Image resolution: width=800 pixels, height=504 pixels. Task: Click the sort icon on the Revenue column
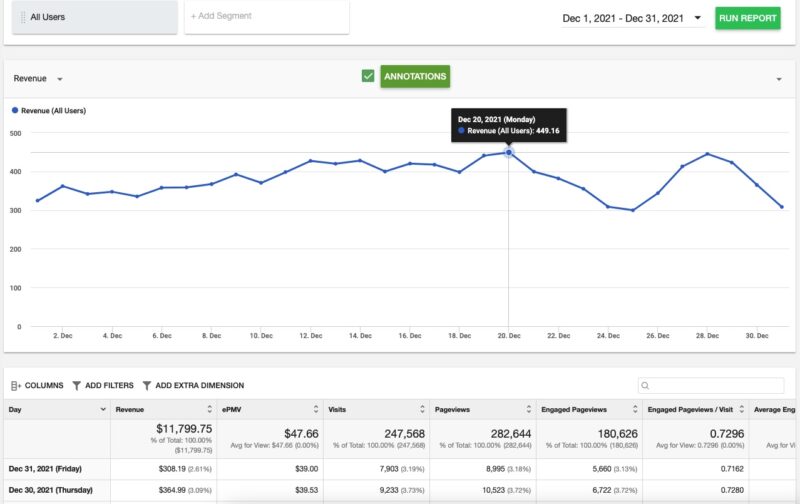(208, 409)
